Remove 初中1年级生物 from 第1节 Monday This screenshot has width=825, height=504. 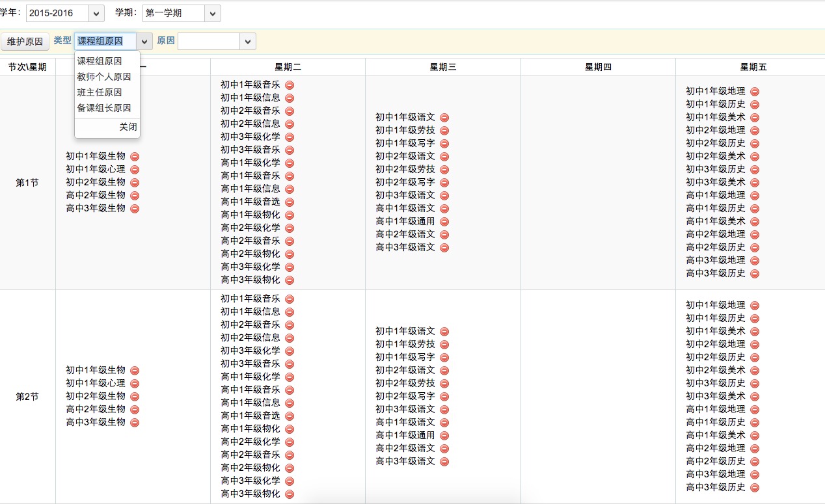[135, 157]
